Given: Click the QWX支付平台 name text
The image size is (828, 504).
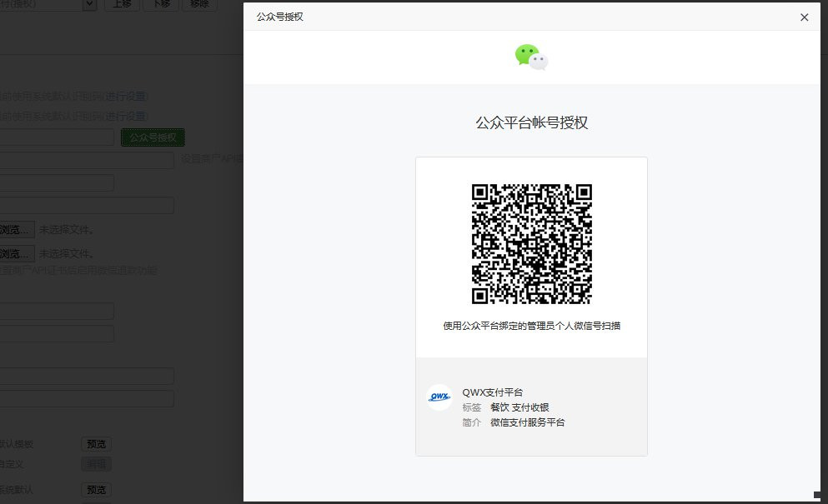Looking at the screenshot, I should (492, 392).
